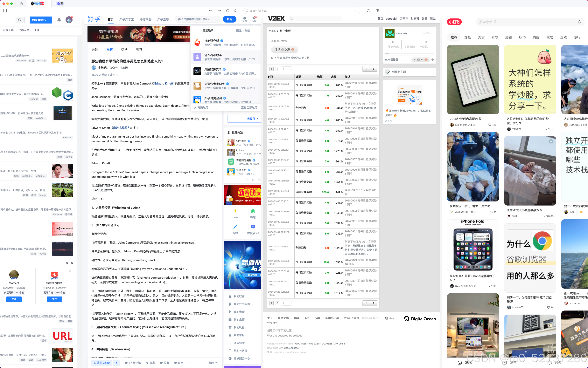This screenshot has height=368, width=588.
Task: Switch to the 热榜 tab on Zhihu
Action: 124,49
